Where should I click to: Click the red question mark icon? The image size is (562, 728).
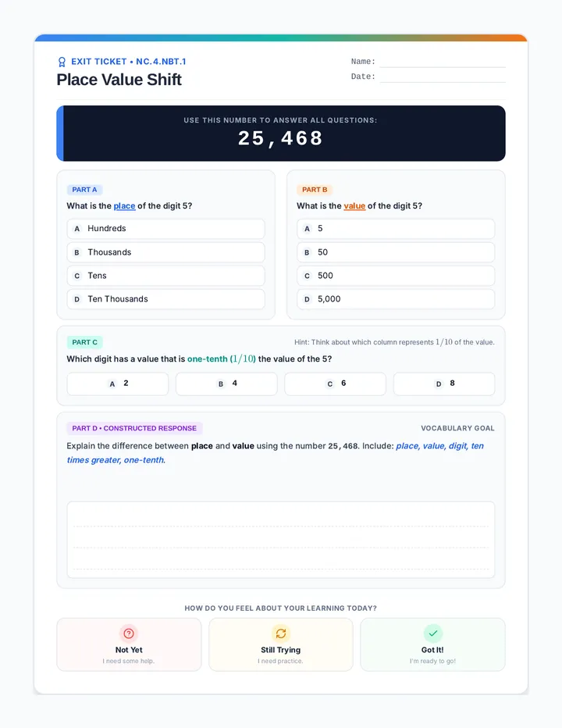pyautogui.click(x=129, y=633)
